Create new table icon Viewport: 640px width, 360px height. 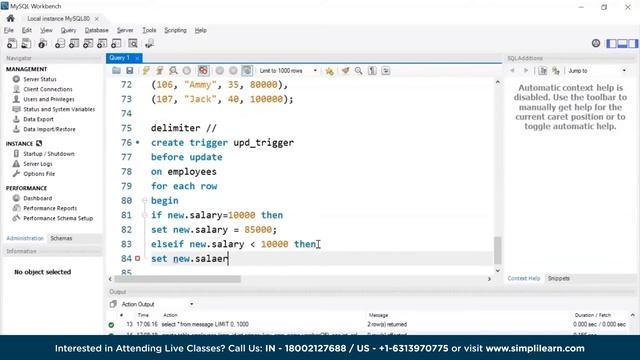tap(74, 43)
